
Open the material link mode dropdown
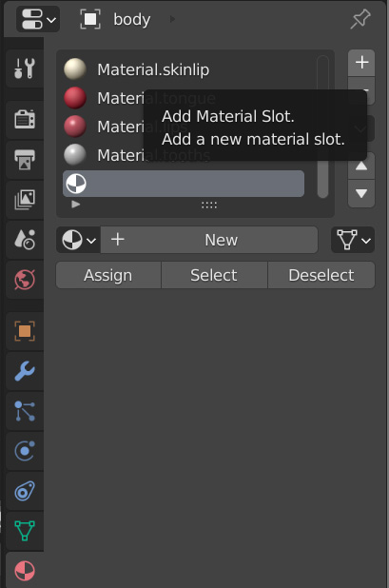coord(353,240)
